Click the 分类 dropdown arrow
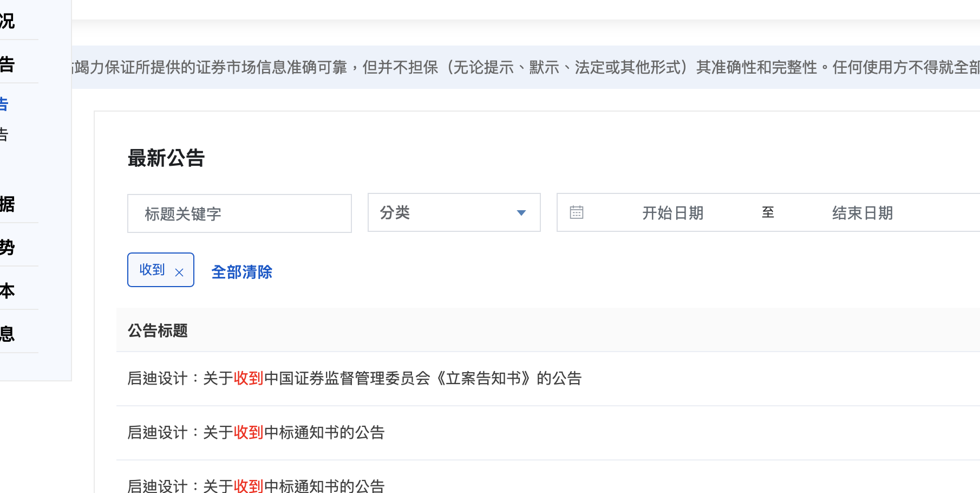 pyautogui.click(x=521, y=213)
